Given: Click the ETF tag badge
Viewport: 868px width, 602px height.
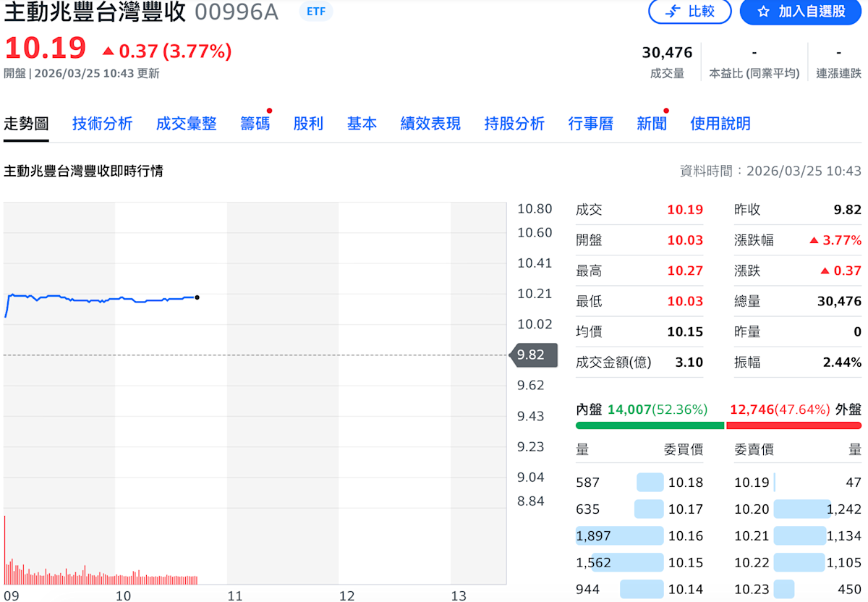Looking at the screenshot, I should [x=316, y=12].
